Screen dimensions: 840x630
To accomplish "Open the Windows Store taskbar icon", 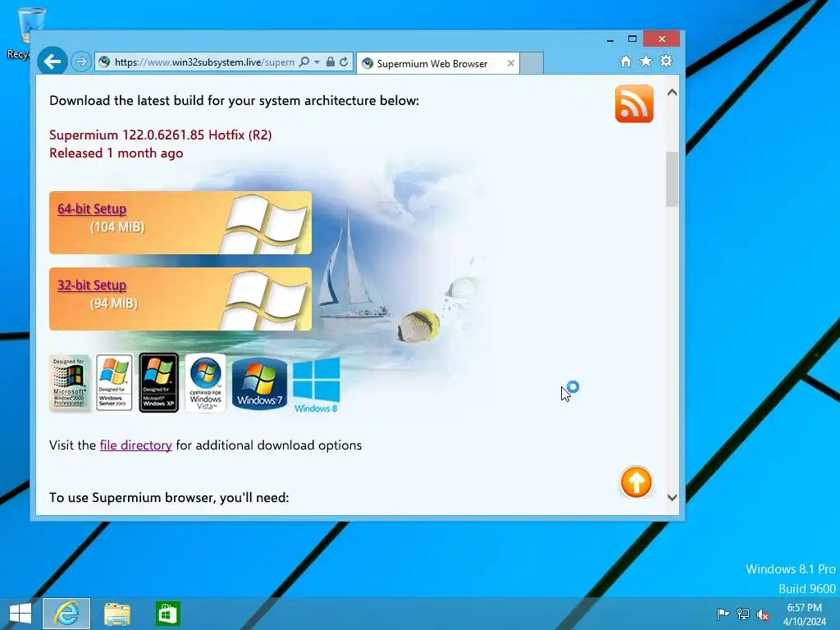I will click(x=167, y=614).
